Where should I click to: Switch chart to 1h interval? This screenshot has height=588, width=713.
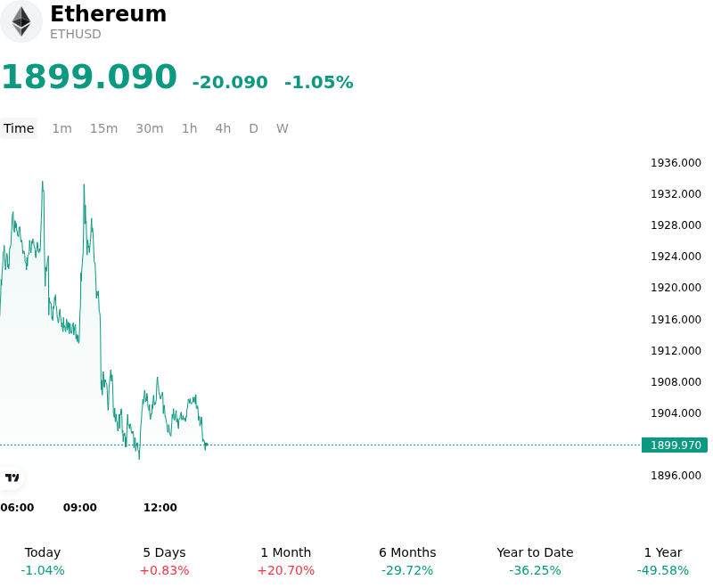coord(190,128)
